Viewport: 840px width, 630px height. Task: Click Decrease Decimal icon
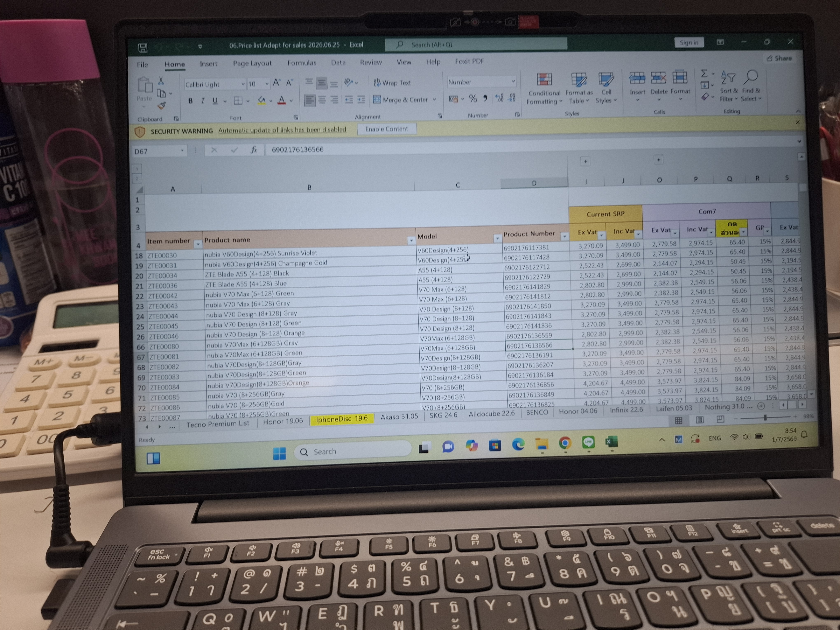click(x=512, y=98)
